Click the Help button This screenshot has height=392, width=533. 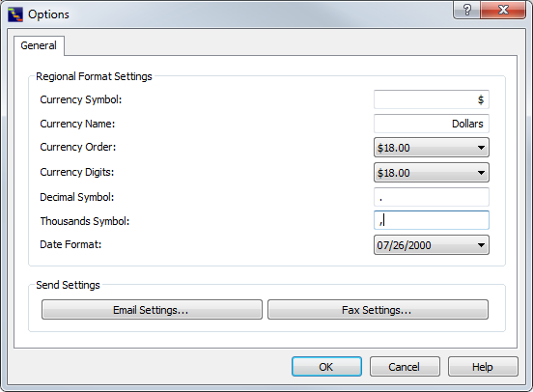483,367
